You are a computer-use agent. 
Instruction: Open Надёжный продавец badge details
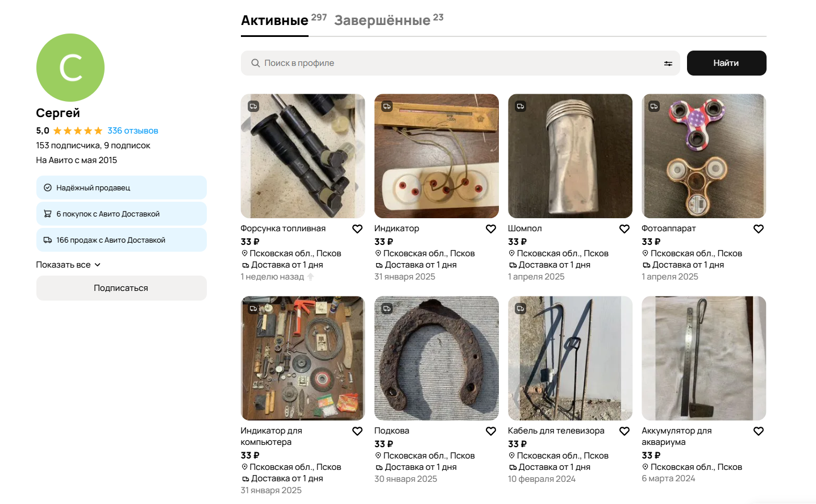click(x=121, y=188)
